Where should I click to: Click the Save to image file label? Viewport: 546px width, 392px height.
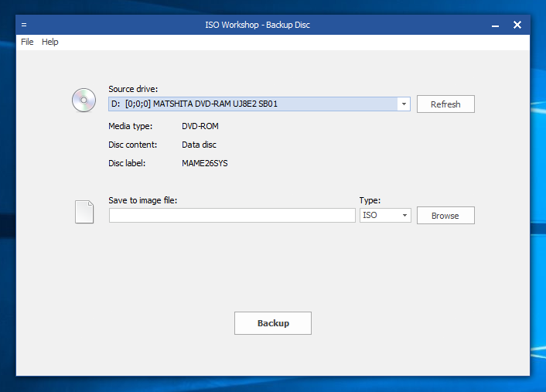pyautogui.click(x=143, y=200)
